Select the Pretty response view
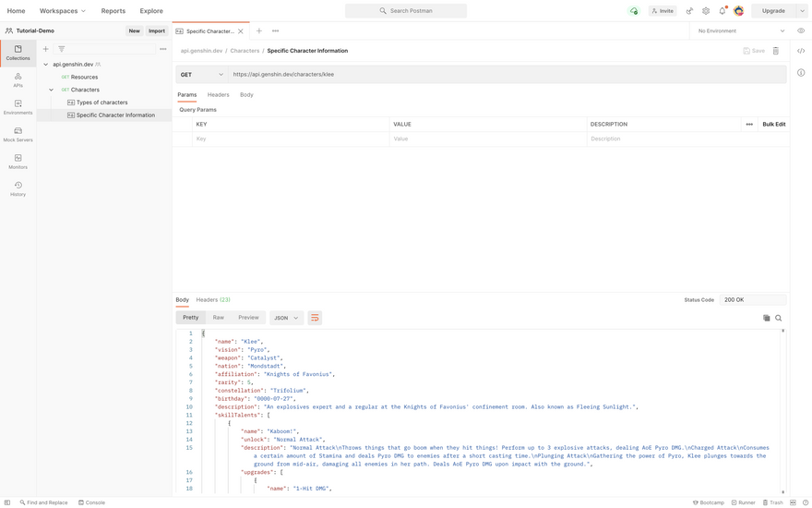 point(191,318)
